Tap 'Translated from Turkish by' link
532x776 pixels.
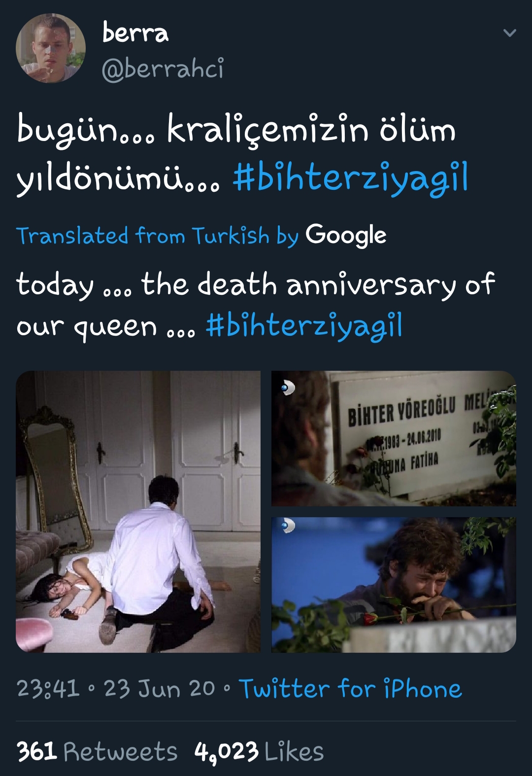click(157, 236)
